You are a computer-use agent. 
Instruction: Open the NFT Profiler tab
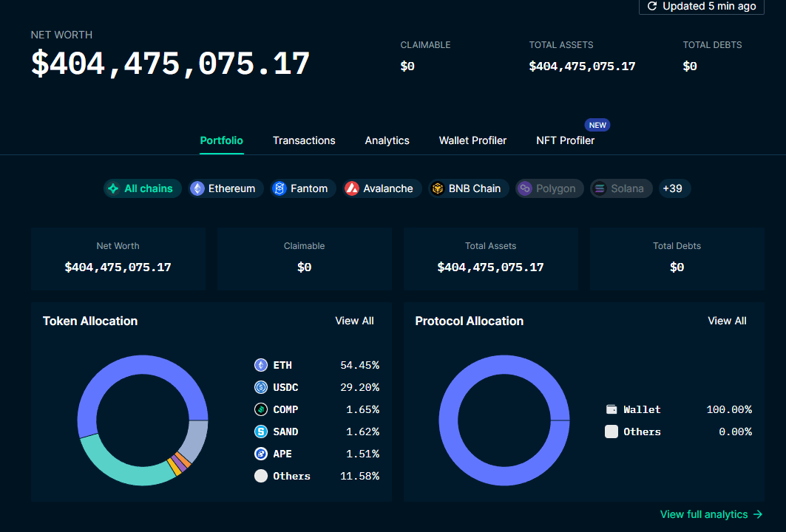click(x=565, y=141)
